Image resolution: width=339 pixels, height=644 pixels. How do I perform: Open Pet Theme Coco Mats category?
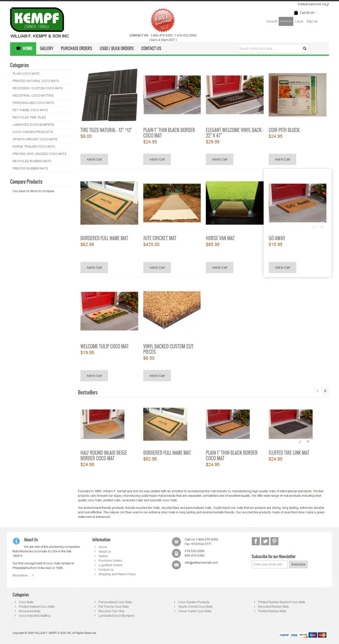pos(30,110)
